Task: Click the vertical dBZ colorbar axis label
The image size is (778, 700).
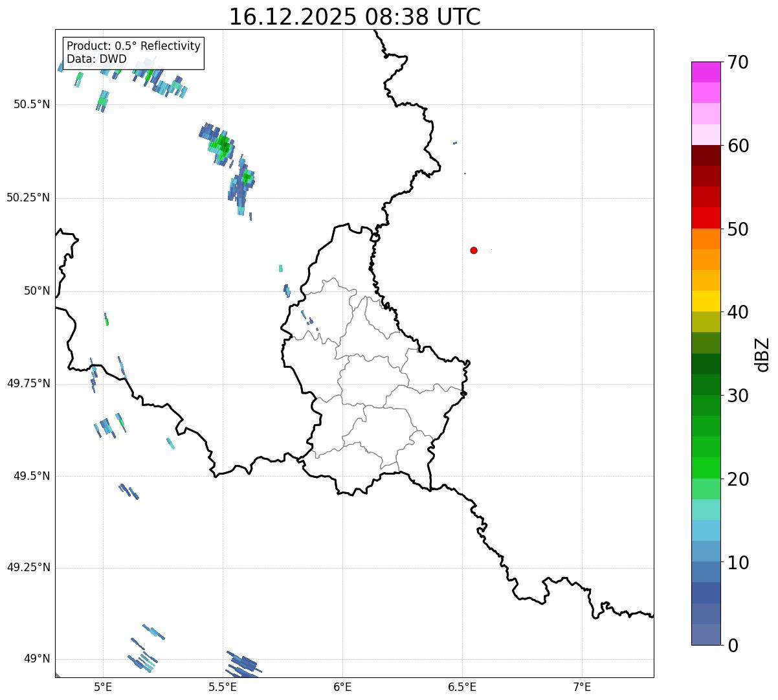Action: (x=763, y=354)
